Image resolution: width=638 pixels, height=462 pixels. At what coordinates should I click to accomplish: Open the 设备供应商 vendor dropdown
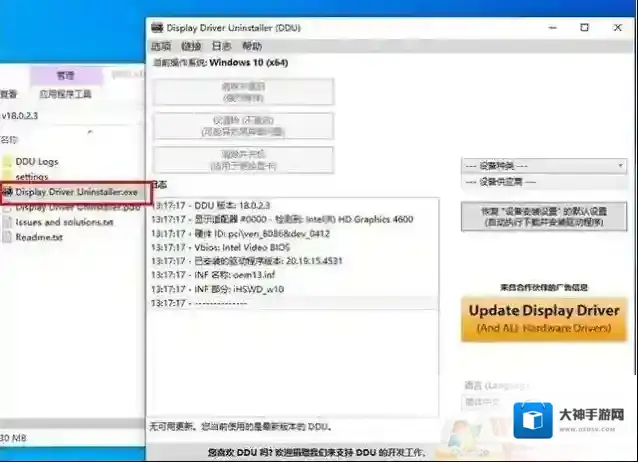(x=544, y=182)
